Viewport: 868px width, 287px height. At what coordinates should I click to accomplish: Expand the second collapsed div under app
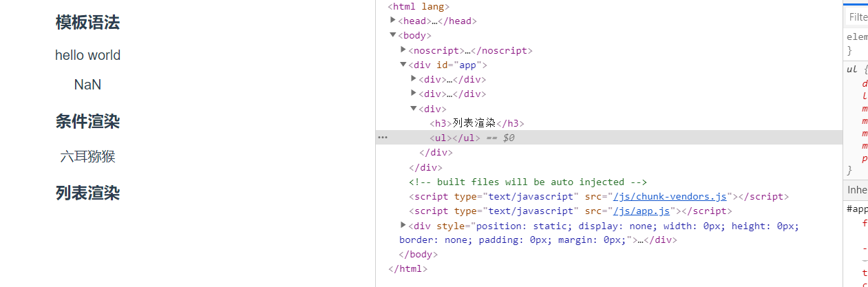(414, 93)
